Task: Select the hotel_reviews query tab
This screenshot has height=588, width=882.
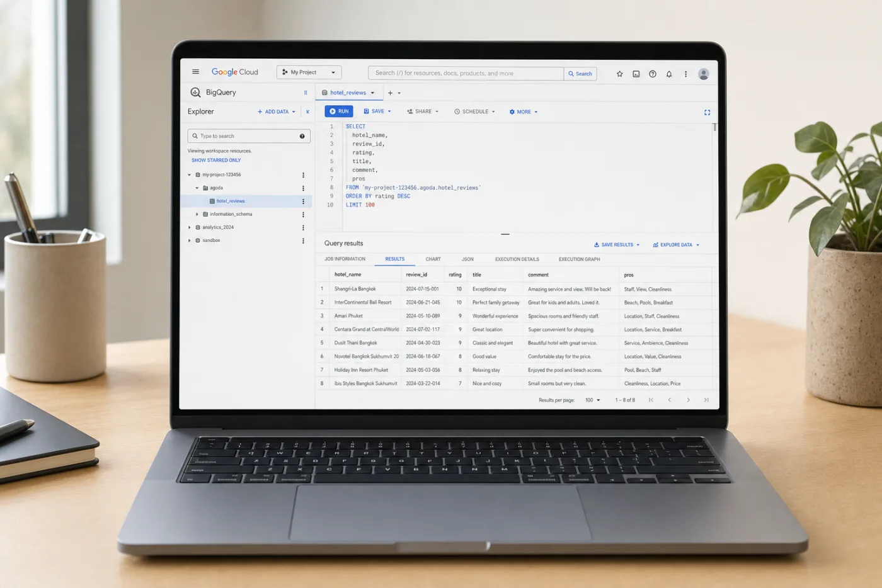Action: point(348,93)
